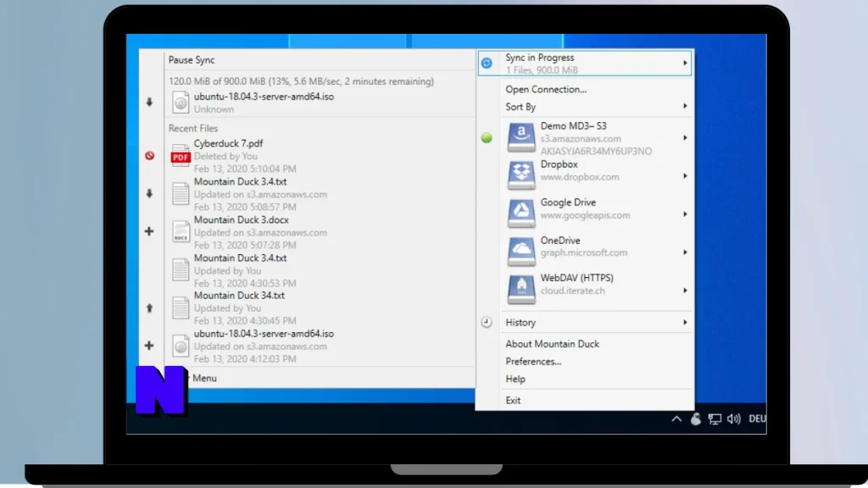868x488 pixels.
Task: Expand the WebDAV (HTTPS) submenu arrow
Action: coord(685,291)
